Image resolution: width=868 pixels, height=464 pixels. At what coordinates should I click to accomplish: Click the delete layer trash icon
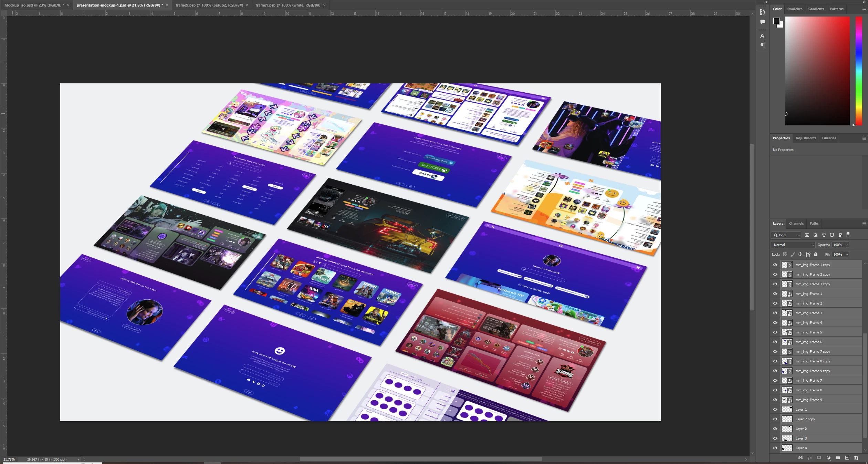click(x=856, y=458)
